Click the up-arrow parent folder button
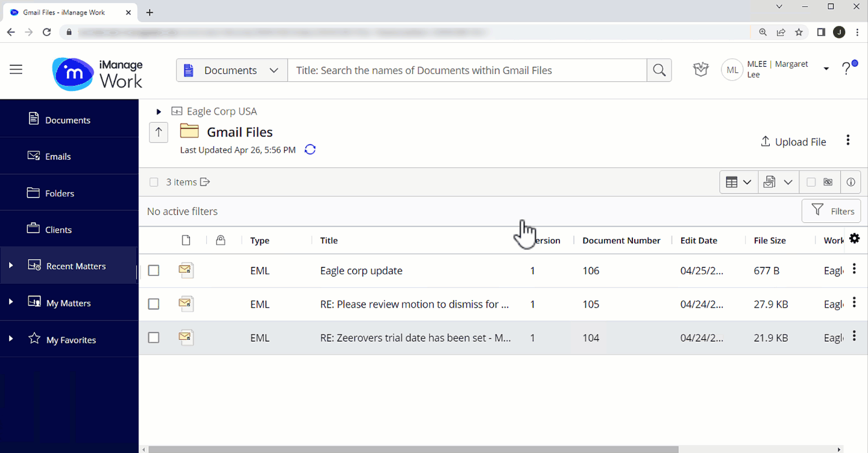 159,133
